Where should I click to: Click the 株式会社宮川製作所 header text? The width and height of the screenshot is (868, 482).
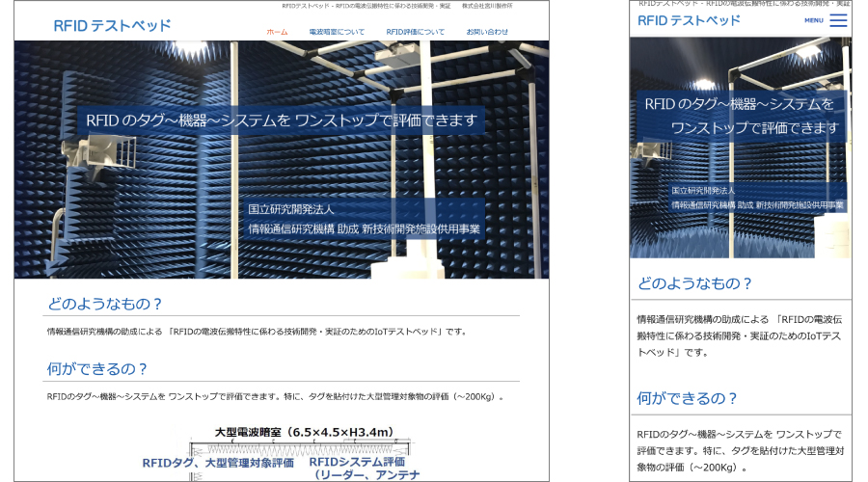click(487, 6)
